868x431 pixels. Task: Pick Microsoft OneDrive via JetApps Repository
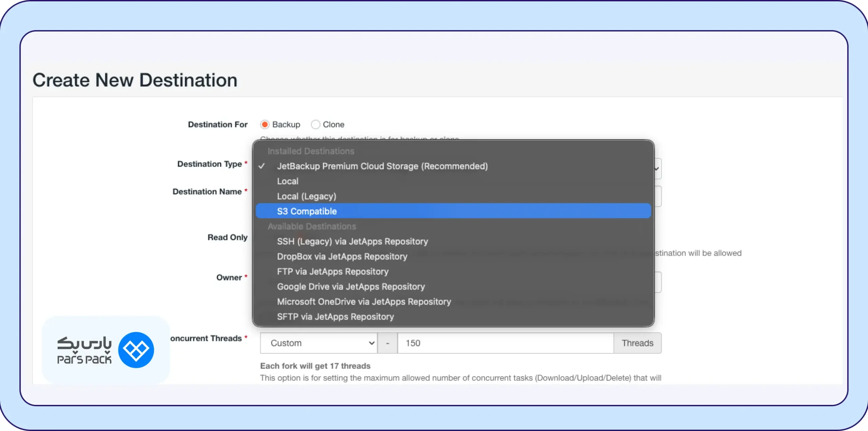[x=453, y=302]
